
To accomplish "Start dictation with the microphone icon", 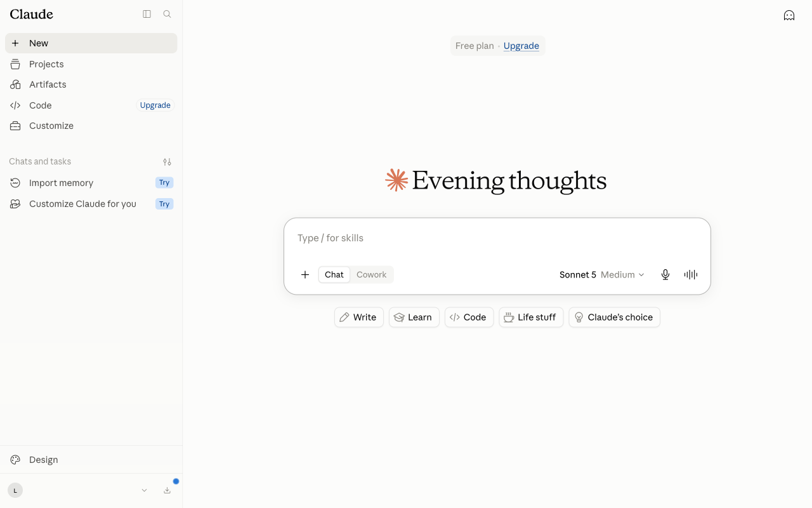I will pyautogui.click(x=665, y=274).
